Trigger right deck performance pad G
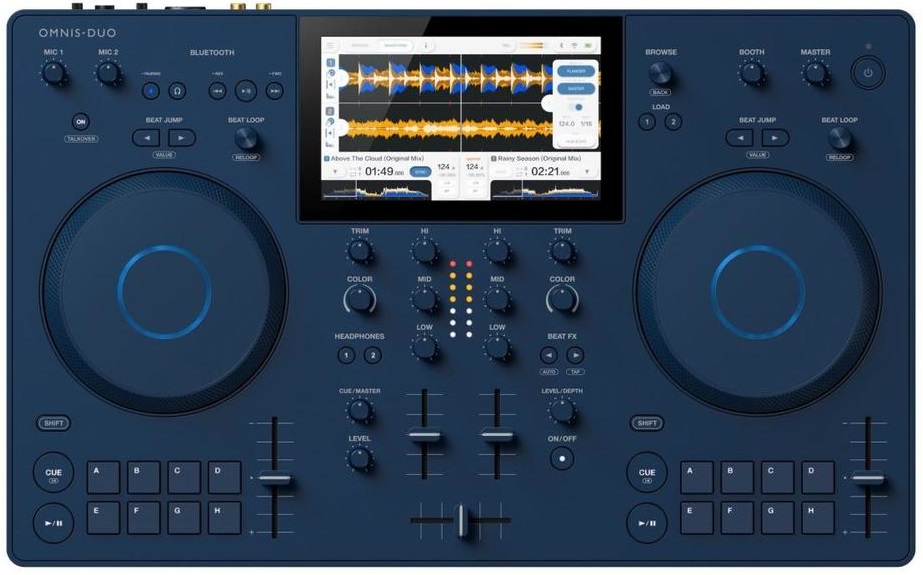Image resolution: width=923 pixels, height=575 pixels. (778, 517)
